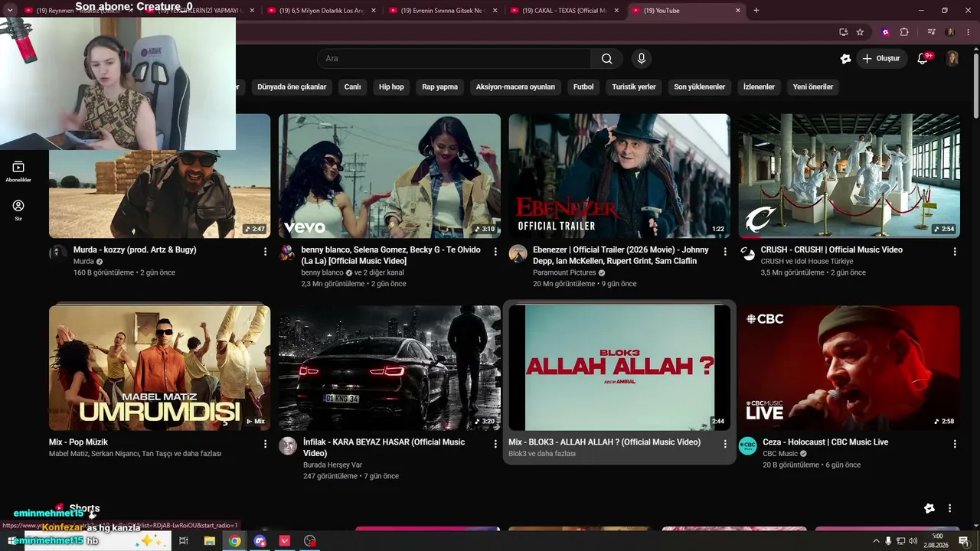Click the YouTube search input field

(x=454, y=59)
